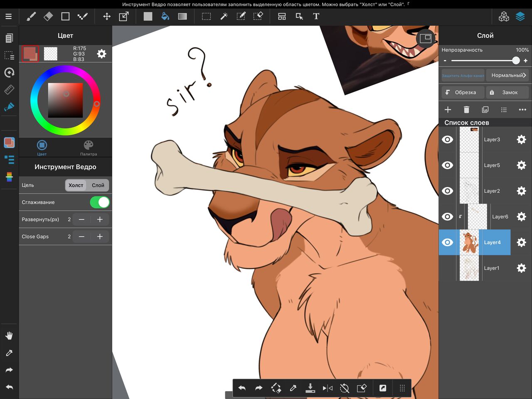Open the selection menu in left sidebar

click(9, 55)
